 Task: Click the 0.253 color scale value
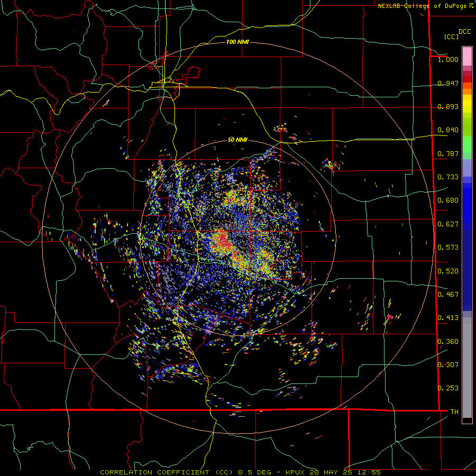[448, 388]
